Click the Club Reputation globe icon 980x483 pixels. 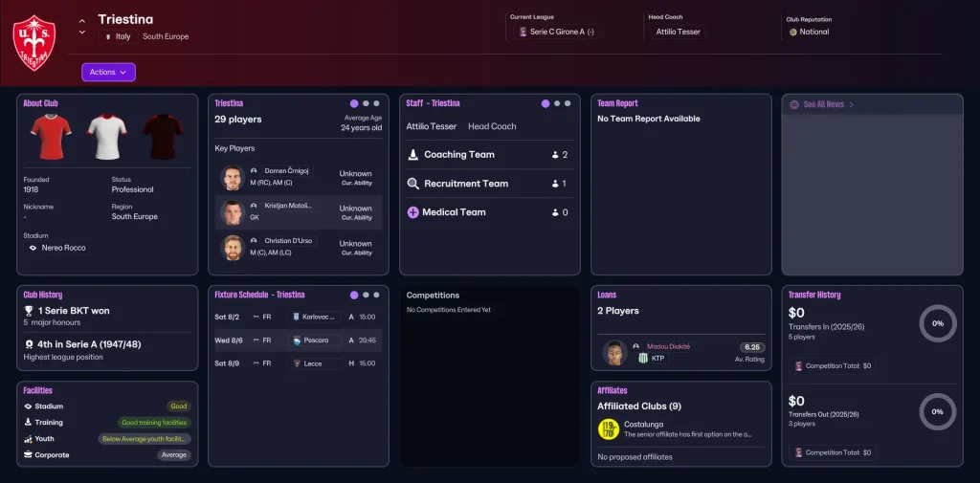tap(793, 32)
